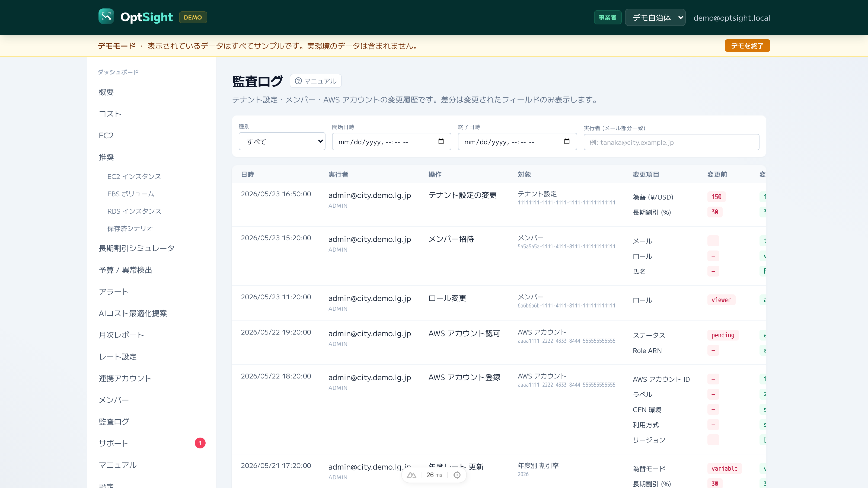The image size is (868, 488).
Task: Go to 予算 / 異常検出
Action: [x=125, y=270]
